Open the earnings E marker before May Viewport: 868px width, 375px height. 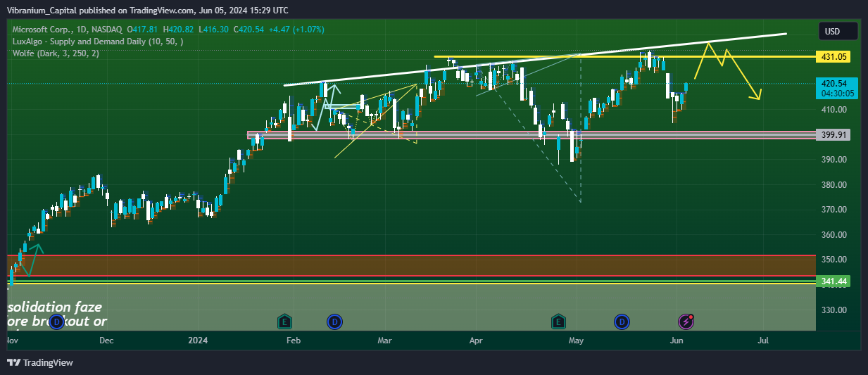[558, 322]
